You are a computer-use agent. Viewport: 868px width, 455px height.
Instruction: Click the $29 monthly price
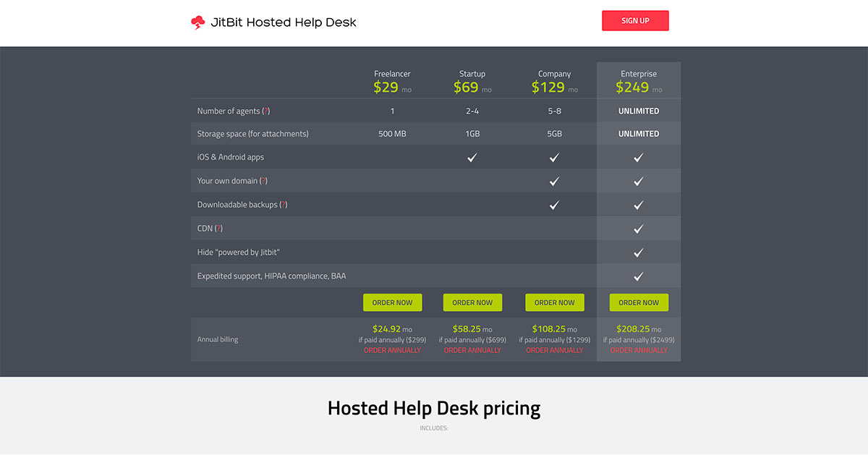tap(386, 88)
